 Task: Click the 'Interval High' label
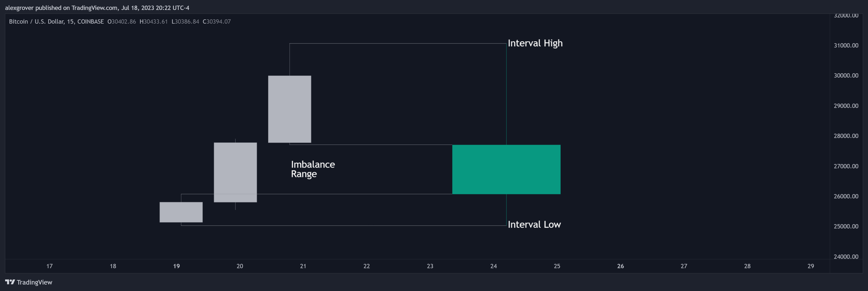pos(535,43)
